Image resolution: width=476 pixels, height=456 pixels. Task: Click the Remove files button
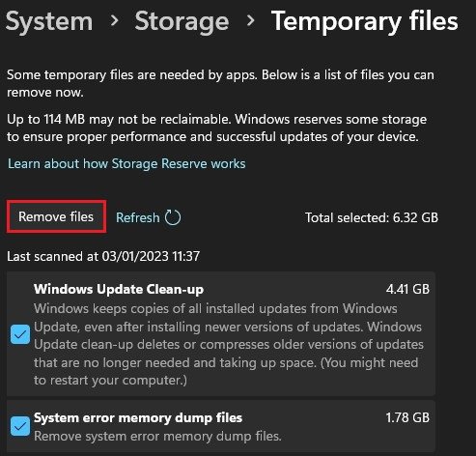pos(56,216)
